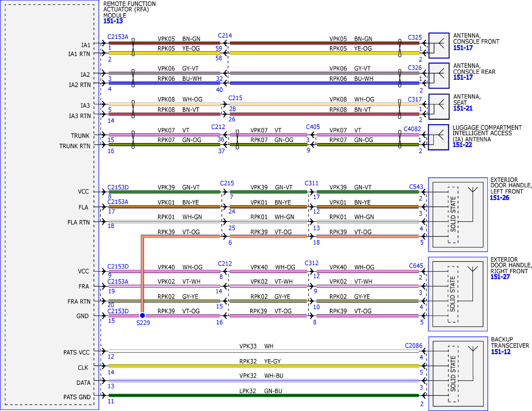Viewport: 532px width, 411px height.
Task: Select connector label C317
Action: click(415, 99)
